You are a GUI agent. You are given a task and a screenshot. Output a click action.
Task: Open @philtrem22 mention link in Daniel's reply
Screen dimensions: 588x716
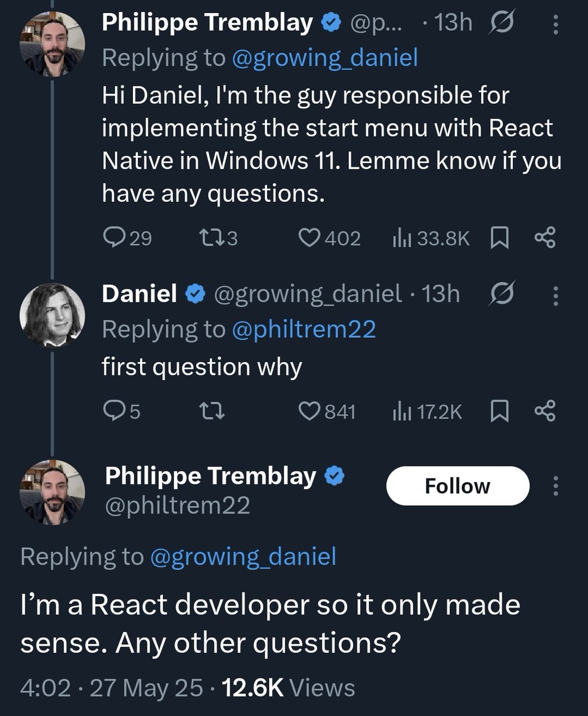coord(305,329)
